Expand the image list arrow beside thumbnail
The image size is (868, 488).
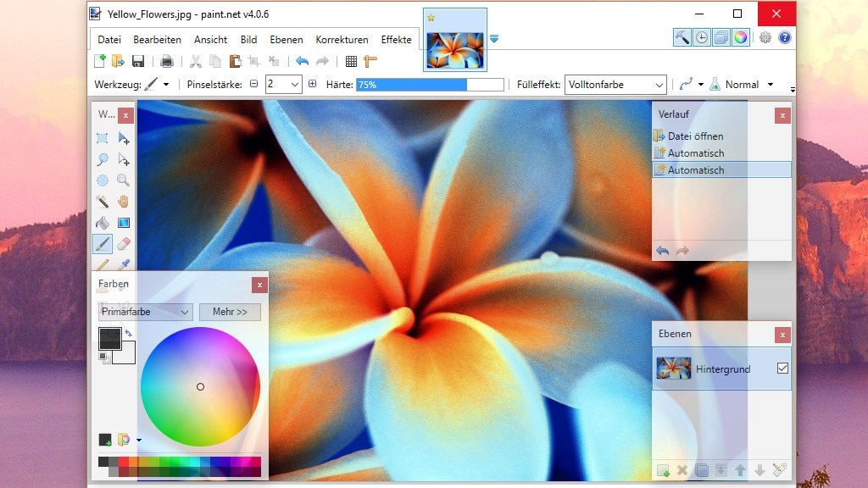coord(494,39)
